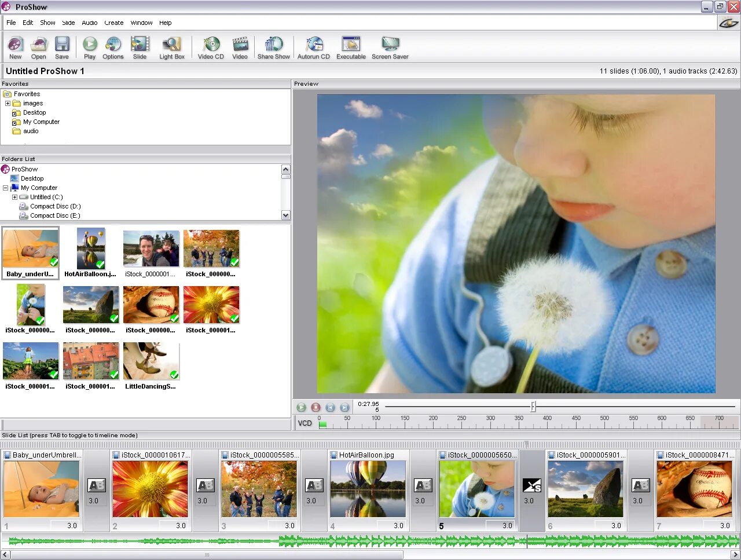Select slide 6 with the standing stone

[585, 491]
